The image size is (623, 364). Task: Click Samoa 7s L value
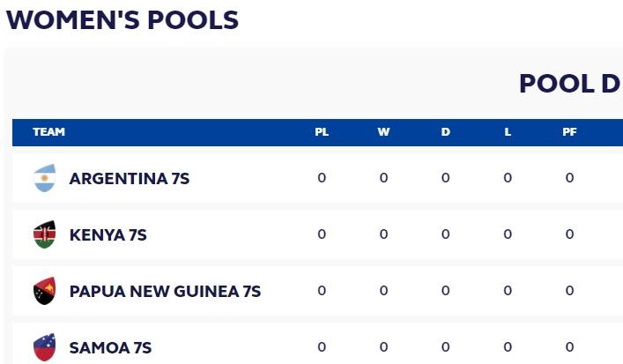point(508,347)
